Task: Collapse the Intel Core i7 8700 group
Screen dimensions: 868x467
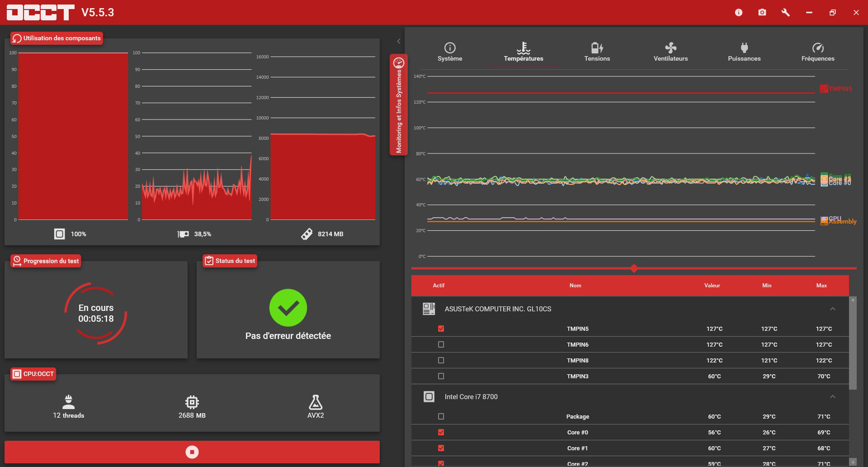Action: pos(832,397)
